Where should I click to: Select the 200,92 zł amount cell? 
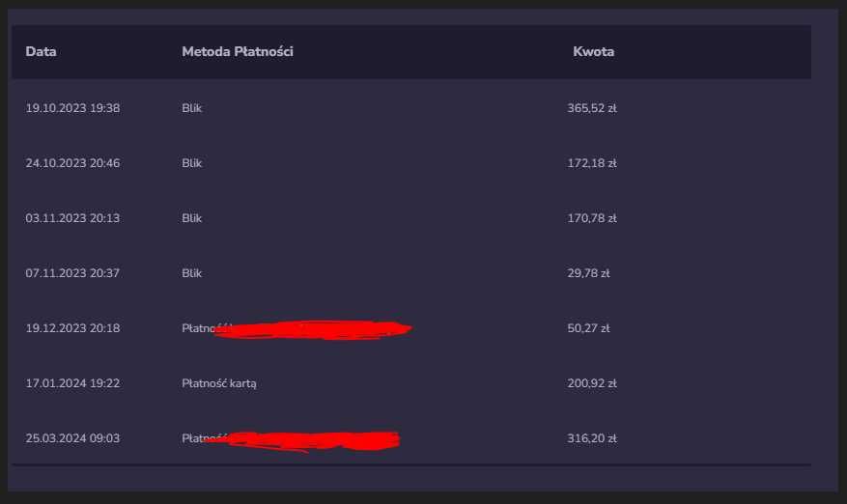coord(591,383)
